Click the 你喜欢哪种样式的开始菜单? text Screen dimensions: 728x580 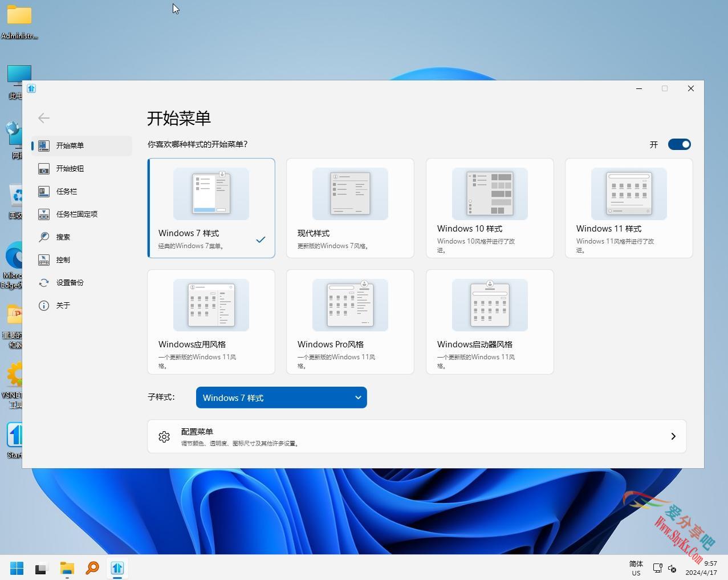[x=198, y=144]
